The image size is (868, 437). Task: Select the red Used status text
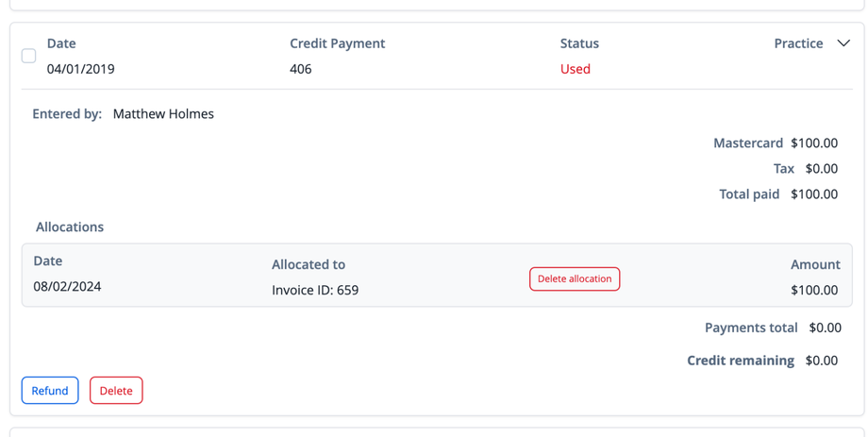pos(575,69)
